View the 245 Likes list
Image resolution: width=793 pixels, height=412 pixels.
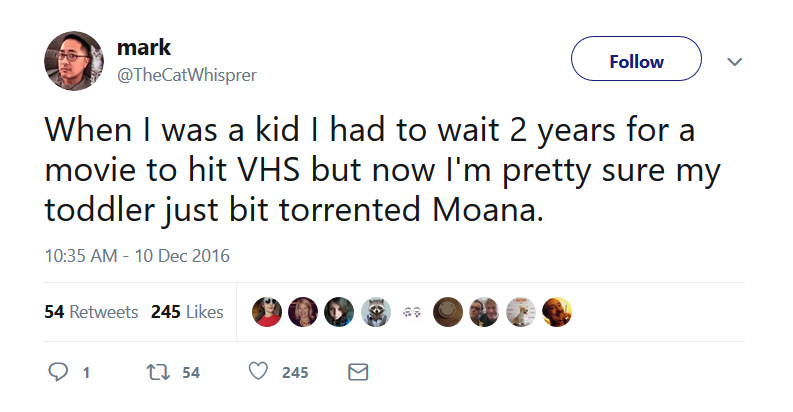[187, 312]
